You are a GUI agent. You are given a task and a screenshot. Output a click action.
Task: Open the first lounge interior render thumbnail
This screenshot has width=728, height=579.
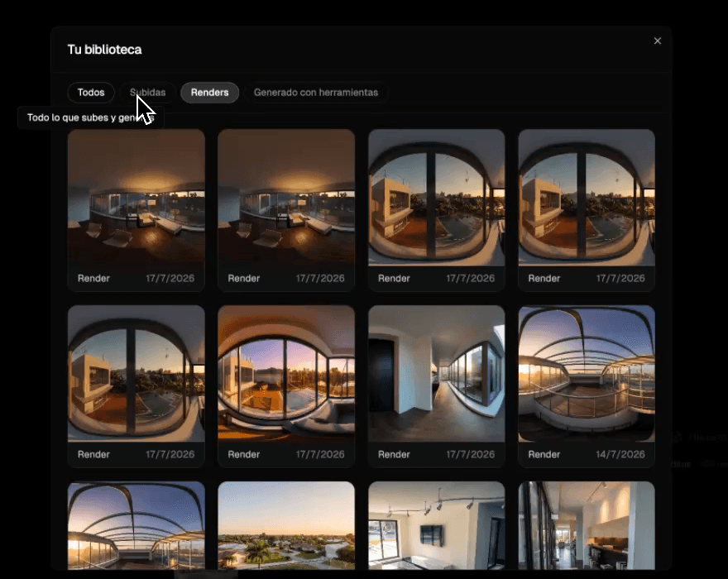(136, 198)
